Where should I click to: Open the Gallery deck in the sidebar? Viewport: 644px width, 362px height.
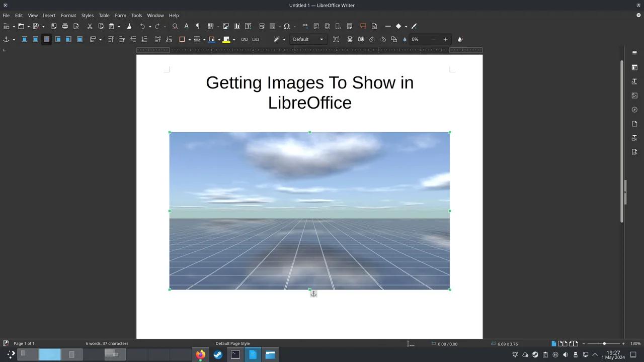tap(634, 95)
